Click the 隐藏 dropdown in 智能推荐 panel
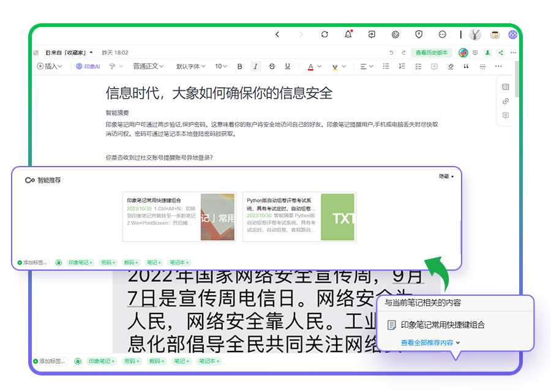This screenshot has width=551, height=392. (x=446, y=176)
